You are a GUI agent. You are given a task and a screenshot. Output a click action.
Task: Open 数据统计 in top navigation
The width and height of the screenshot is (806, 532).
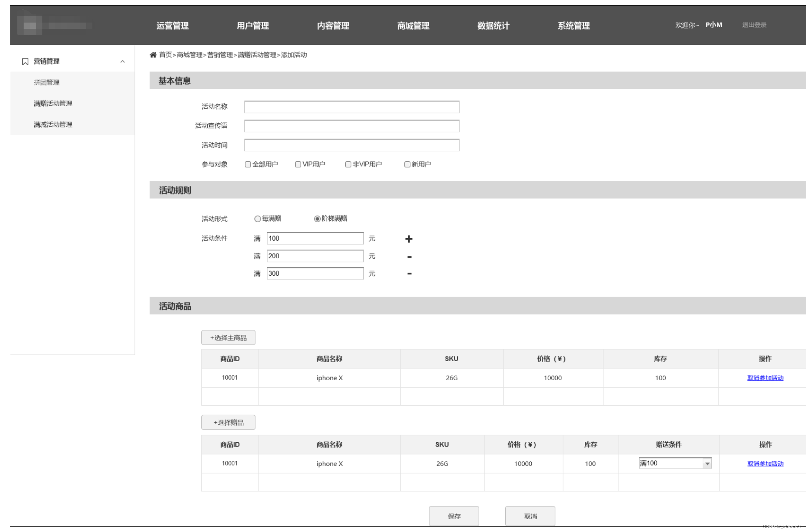click(493, 26)
